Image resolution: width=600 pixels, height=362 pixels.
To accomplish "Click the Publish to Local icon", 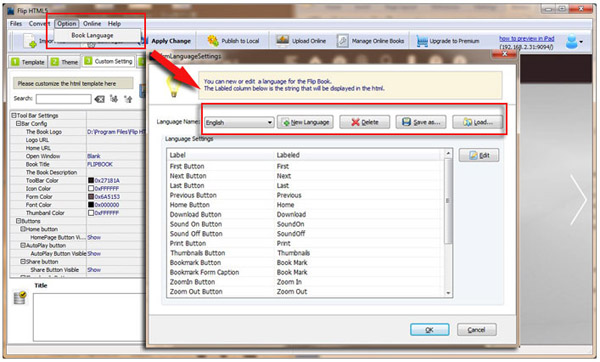I will 213,41.
